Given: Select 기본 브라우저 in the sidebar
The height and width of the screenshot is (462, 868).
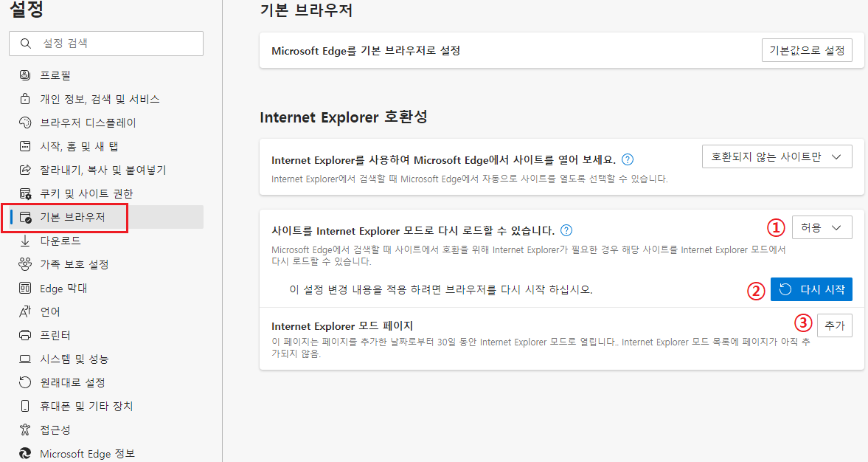Looking at the screenshot, I should pos(106,217).
